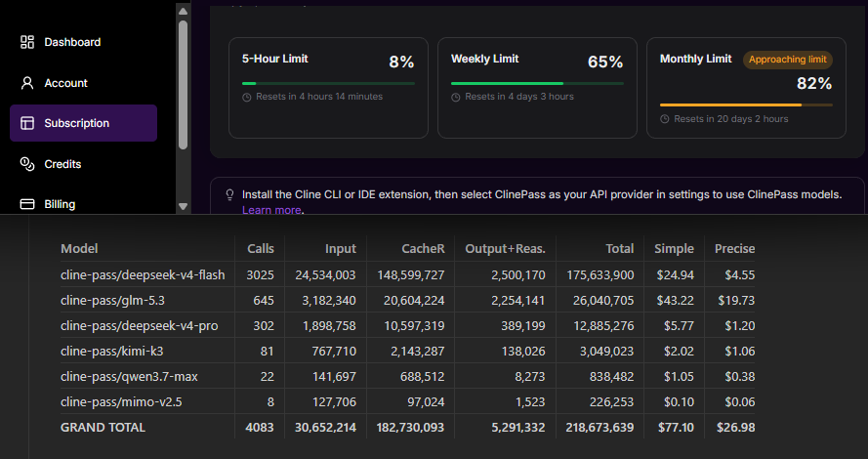This screenshot has height=459, width=868.
Task: Click clock icon next to Weekly reset time
Action: pos(456,97)
